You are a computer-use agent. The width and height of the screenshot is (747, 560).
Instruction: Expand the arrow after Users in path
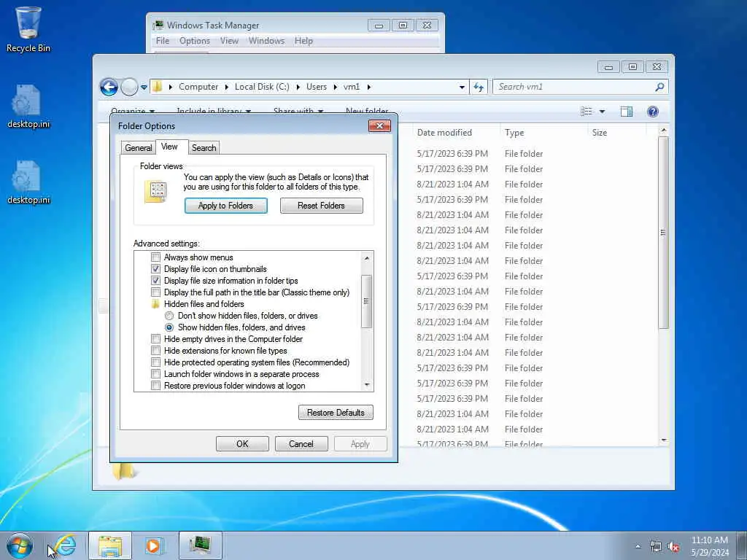click(335, 87)
